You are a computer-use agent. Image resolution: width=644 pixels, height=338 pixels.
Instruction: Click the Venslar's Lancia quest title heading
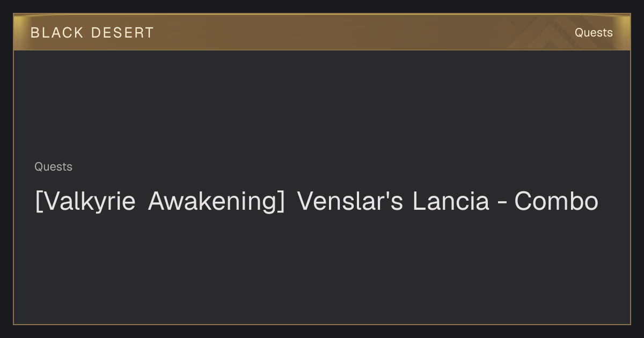pyautogui.click(x=317, y=202)
